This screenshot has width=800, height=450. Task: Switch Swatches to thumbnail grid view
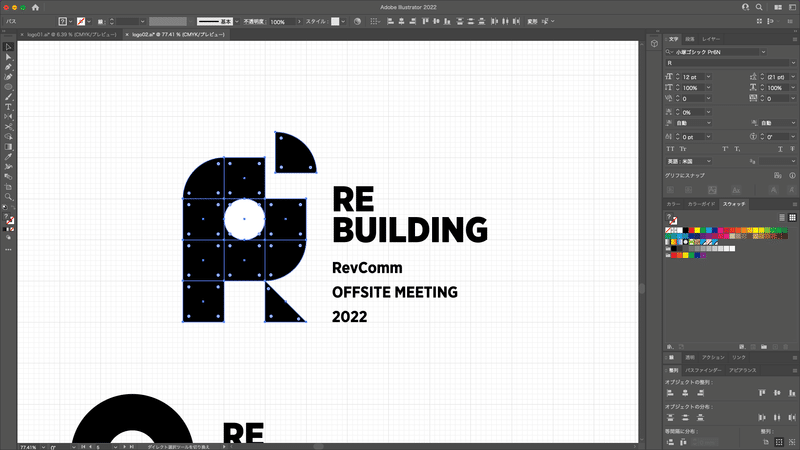click(x=792, y=217)
